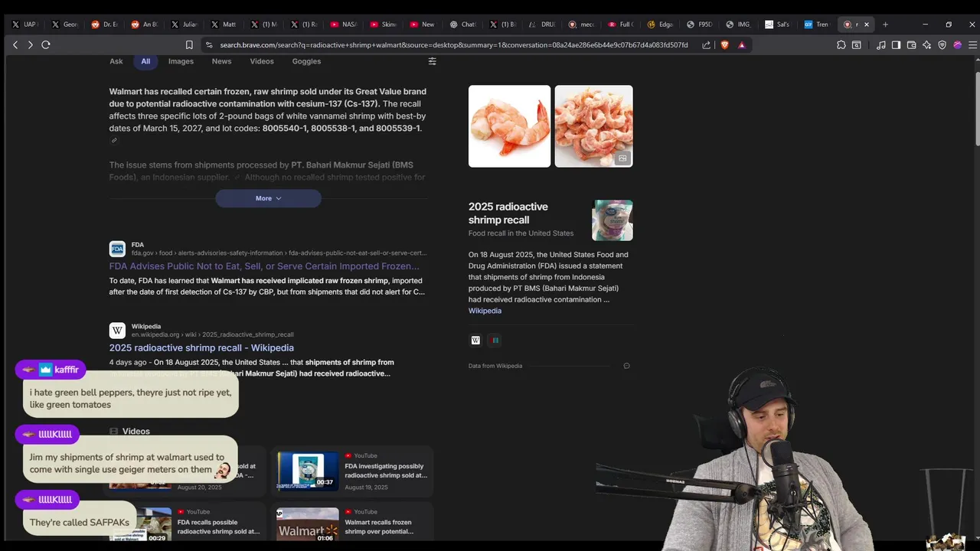Screen dimensions: 980x551
Task: Switch to the News search tab
Action: (x=221, y=61)
